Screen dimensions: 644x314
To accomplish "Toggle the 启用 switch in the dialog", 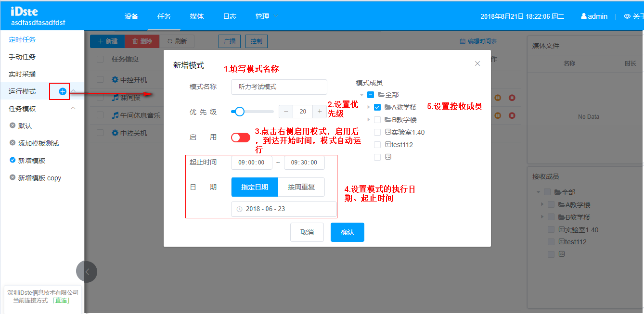I will (241, 138).
